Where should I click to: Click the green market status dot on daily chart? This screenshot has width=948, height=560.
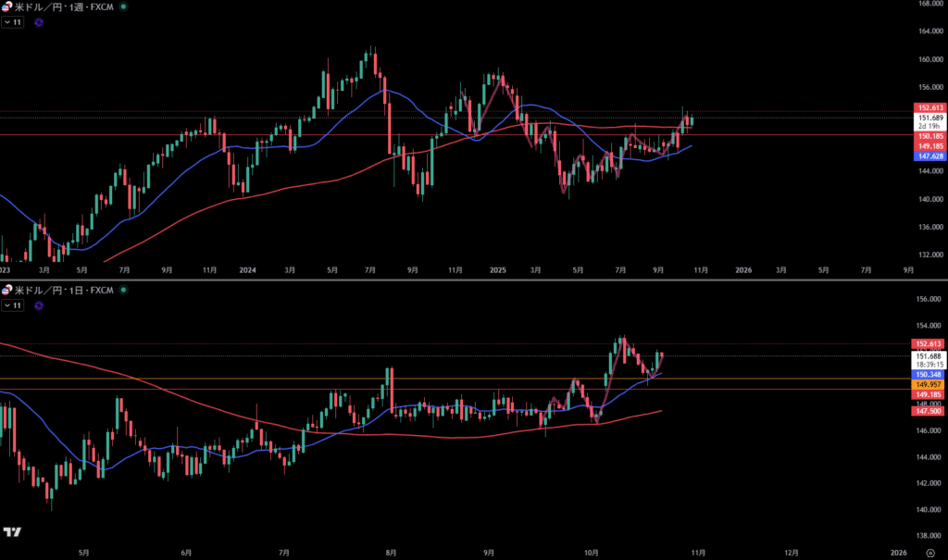[x=125, y=291]
